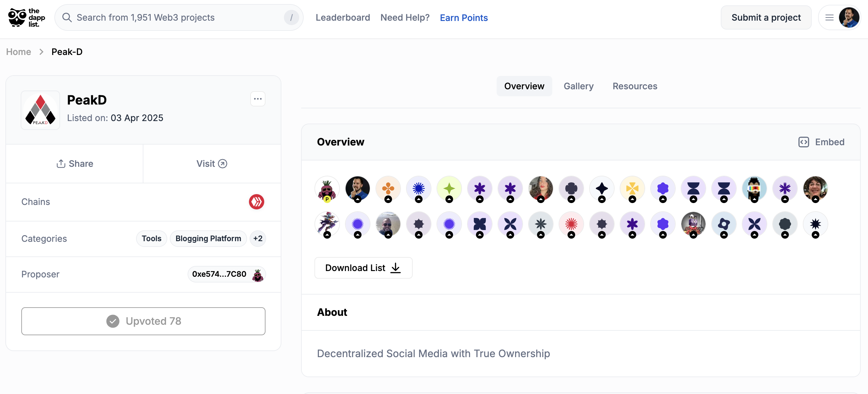Click the red starburst avatar
Viewport: 868px width, 394px height.
tap(571, 224)
